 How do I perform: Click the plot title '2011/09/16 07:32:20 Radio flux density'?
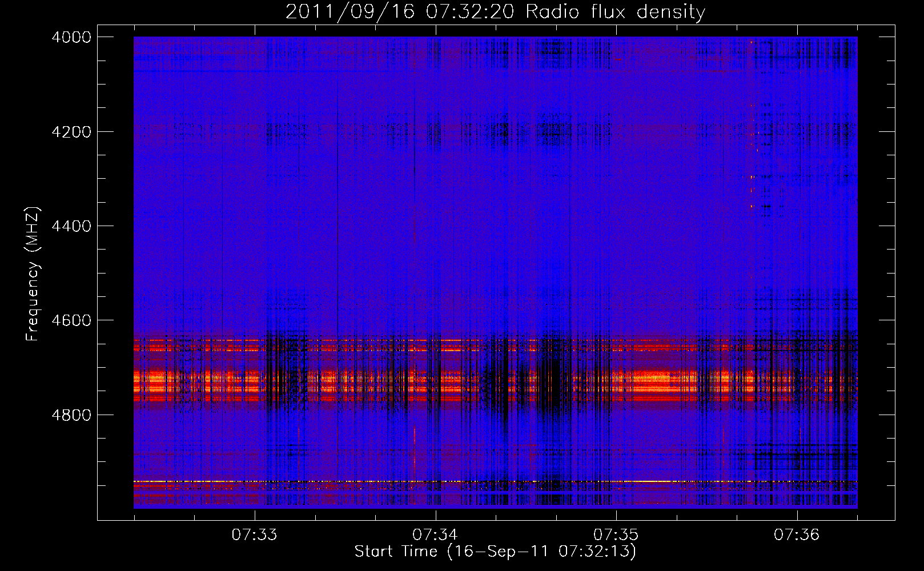click(495, 12)
